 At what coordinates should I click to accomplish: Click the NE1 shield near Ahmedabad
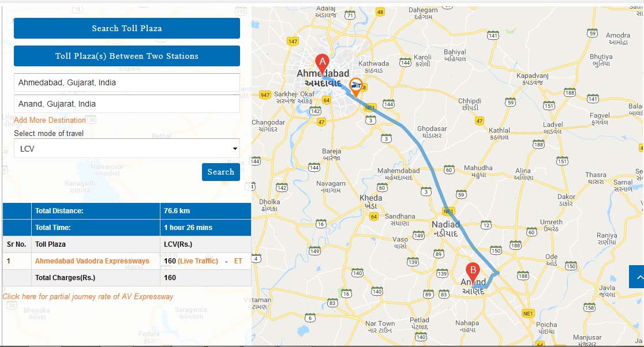(370, 107)
